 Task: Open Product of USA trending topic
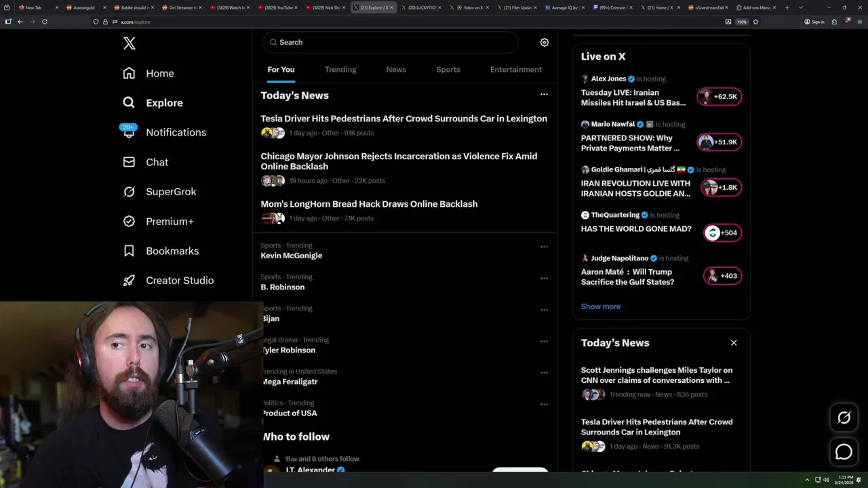(x=290, y=413)
